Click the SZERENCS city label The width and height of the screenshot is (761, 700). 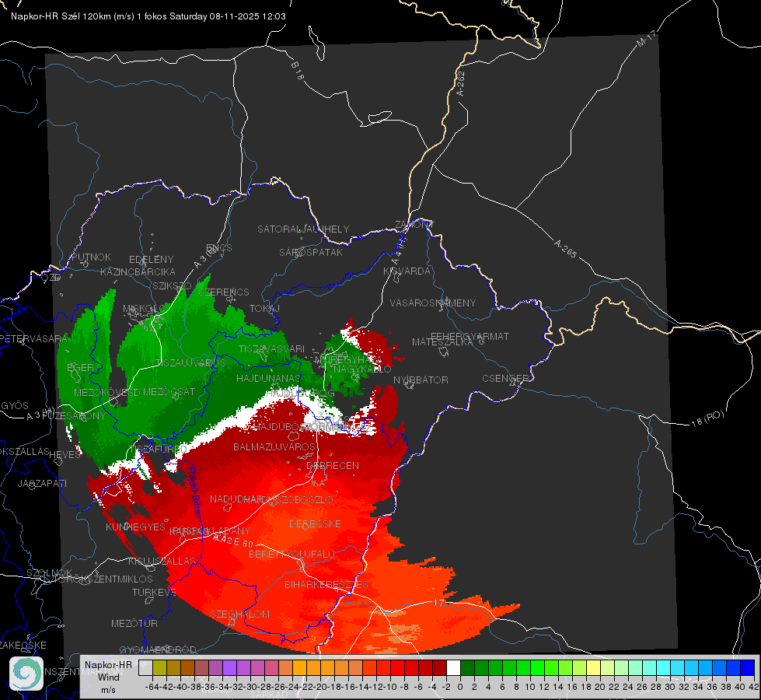224,292
